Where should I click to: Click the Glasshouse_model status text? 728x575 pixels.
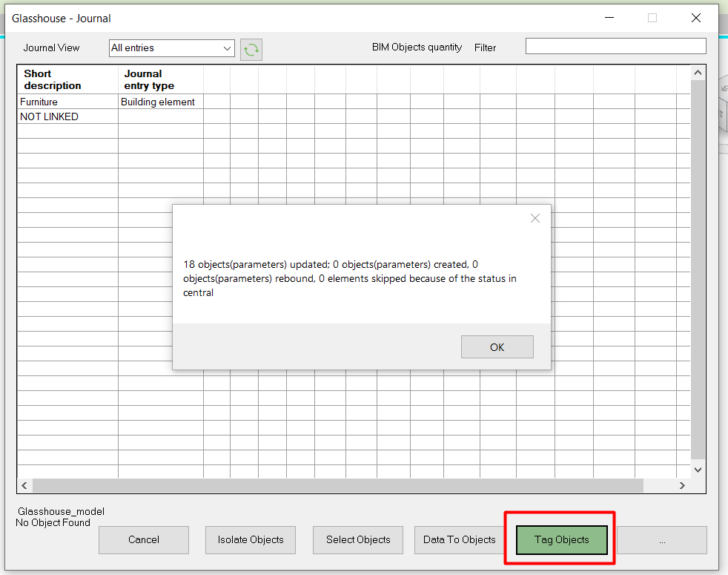tap(61, 511)
